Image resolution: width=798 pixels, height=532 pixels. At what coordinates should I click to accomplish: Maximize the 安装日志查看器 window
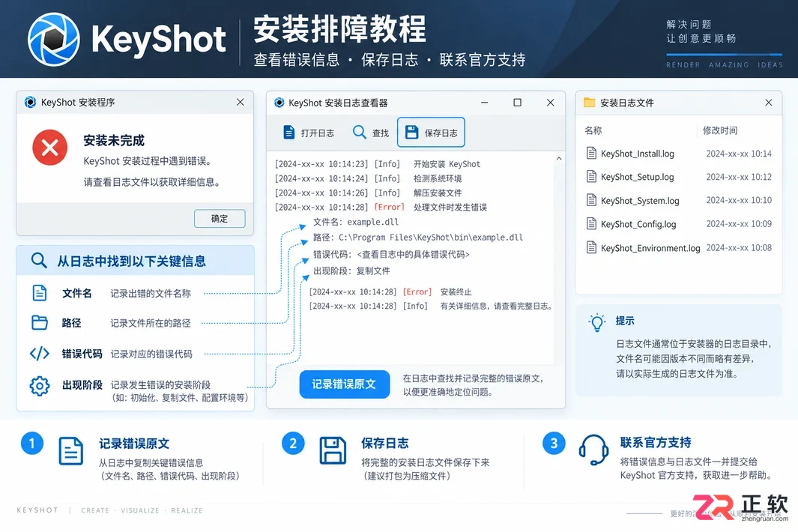(x=517, y=103)
